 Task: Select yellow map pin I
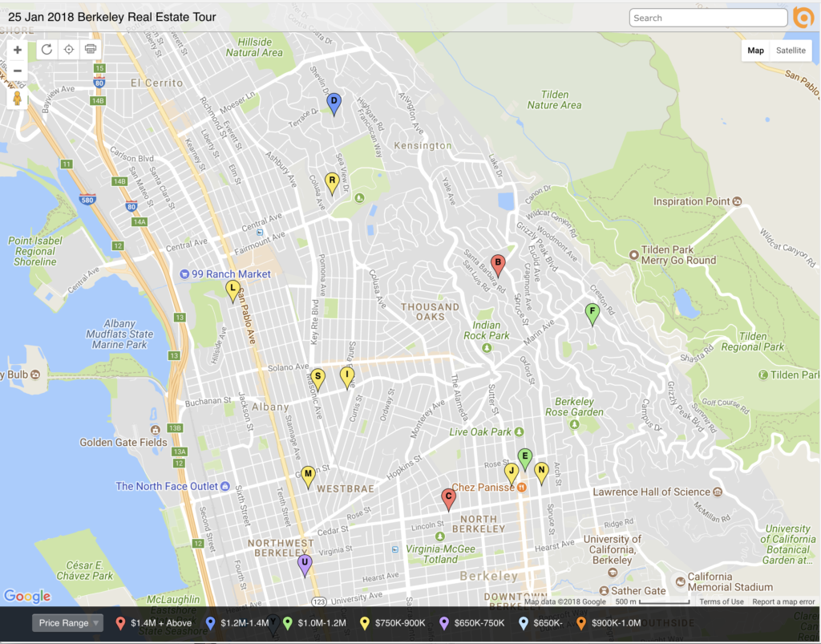[346, 378]
